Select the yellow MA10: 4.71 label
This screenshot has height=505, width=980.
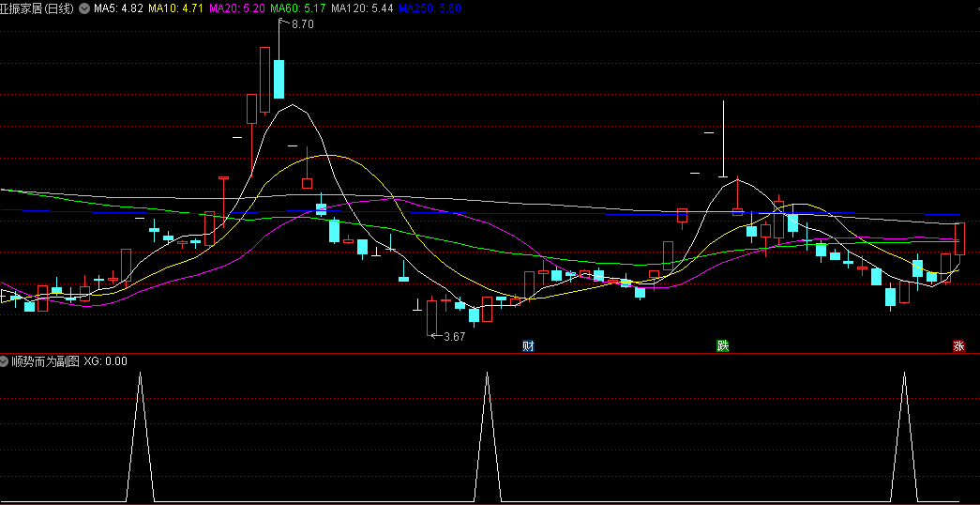(176, 8)
